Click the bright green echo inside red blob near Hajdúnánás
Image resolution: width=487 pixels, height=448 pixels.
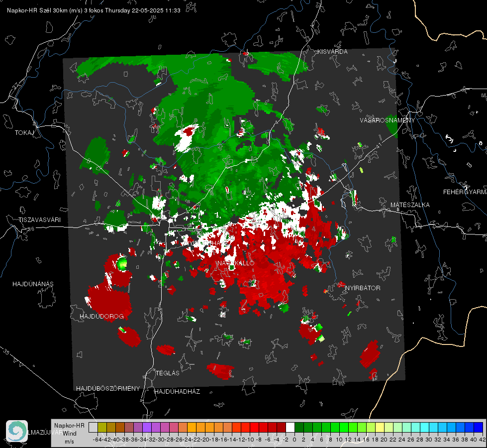coord(122,263)
